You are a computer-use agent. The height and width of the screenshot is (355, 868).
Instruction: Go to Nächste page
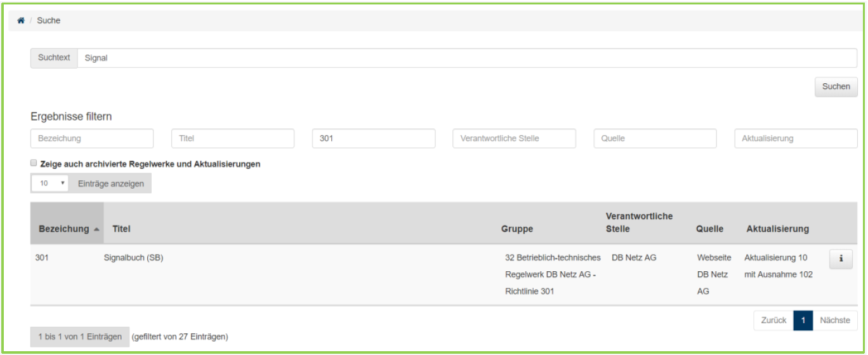[834, 321]
